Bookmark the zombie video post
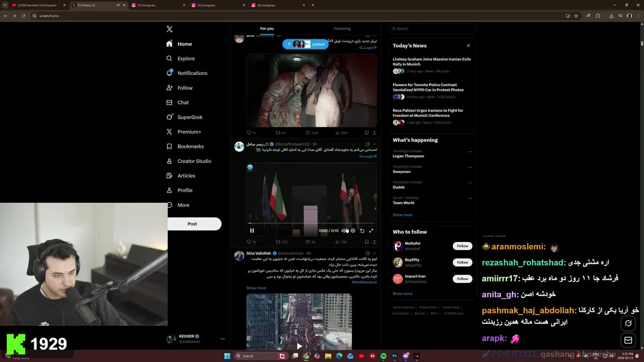The width and height of the screenshot is (644, 362). tap(367, 133)
